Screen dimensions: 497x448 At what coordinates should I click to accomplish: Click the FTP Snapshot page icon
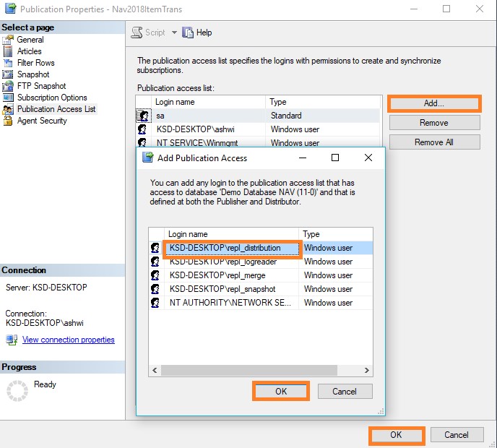click(x=8, y=86)
